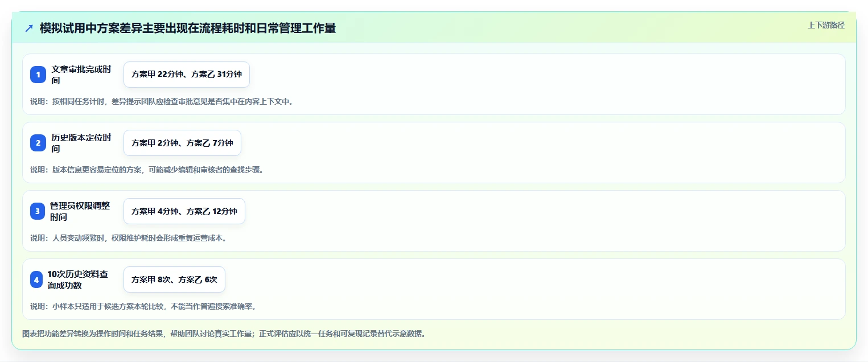The width and height of the screenshot is (868, 362).
Task: Select the 10次历史资料查询成功数 label
Action: [x=78, y=279]
